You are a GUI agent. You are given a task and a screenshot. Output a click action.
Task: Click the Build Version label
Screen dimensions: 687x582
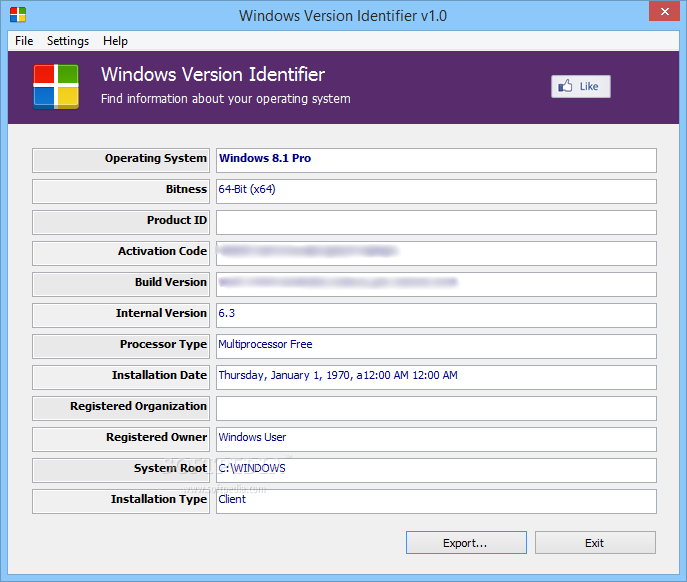[x=121, y=284]
